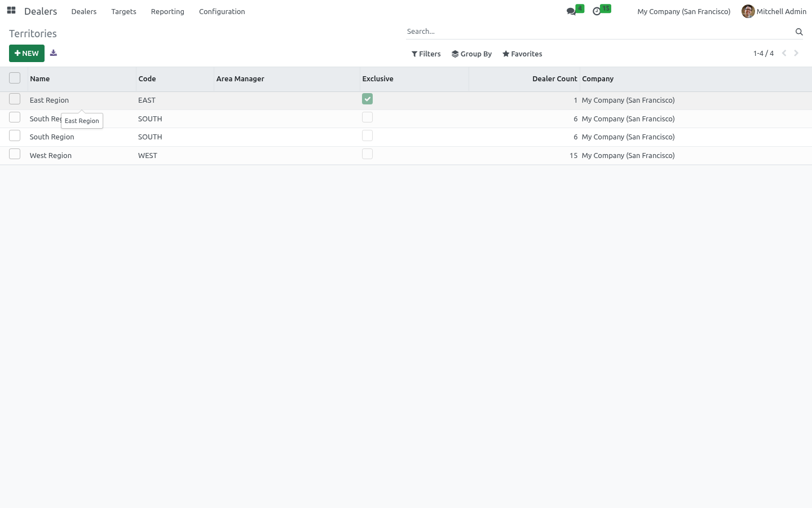The width and height of the screenshot is (812, 508).
Task: Select the East Region row checkbox
Action: (15, 99)
